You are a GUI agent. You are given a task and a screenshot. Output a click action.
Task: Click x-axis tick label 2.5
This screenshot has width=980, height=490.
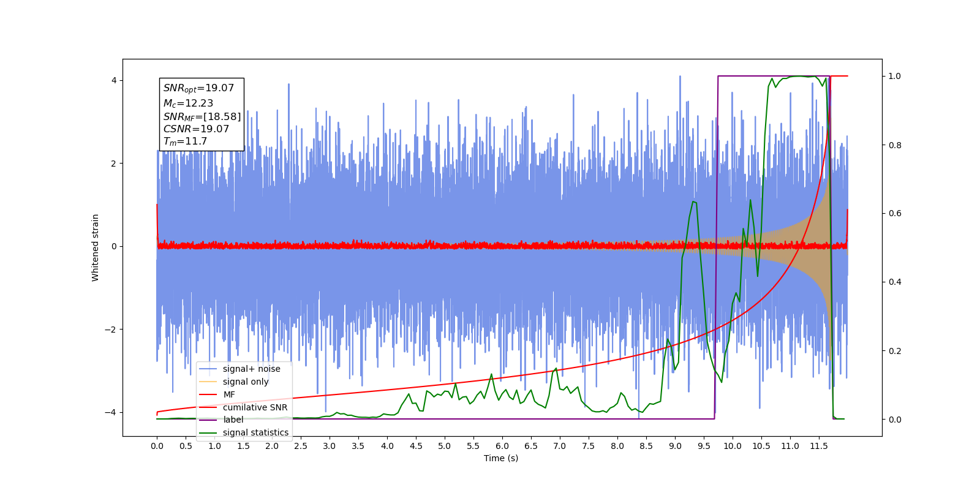pyautogui.click(x=301, y=446)
